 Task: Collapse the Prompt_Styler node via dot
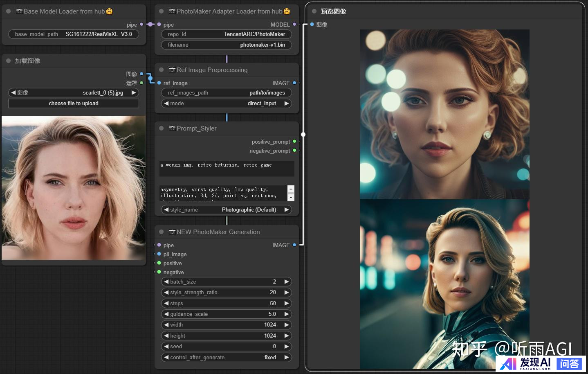161,128
